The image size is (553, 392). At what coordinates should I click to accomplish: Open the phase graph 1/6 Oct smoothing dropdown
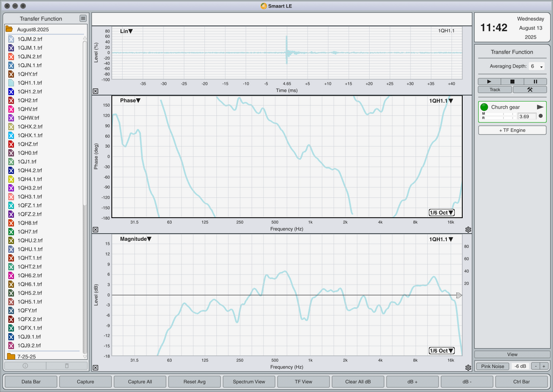(x=442, y=213)
